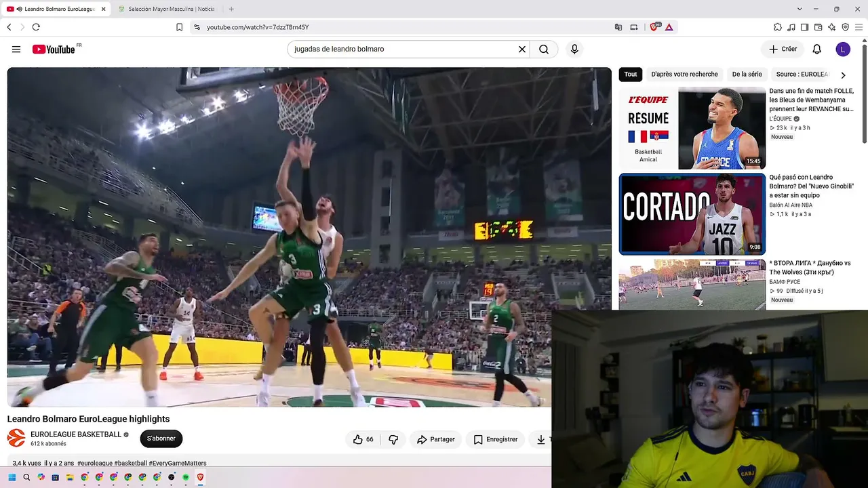
Task: Open YouTube notifications bell
Action: (x=817, y=49)
